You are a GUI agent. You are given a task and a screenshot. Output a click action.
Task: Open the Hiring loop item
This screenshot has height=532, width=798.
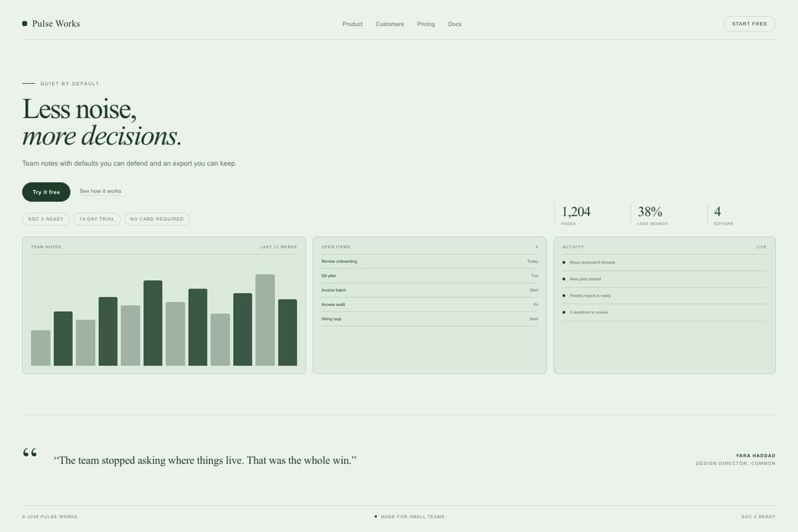430,319
